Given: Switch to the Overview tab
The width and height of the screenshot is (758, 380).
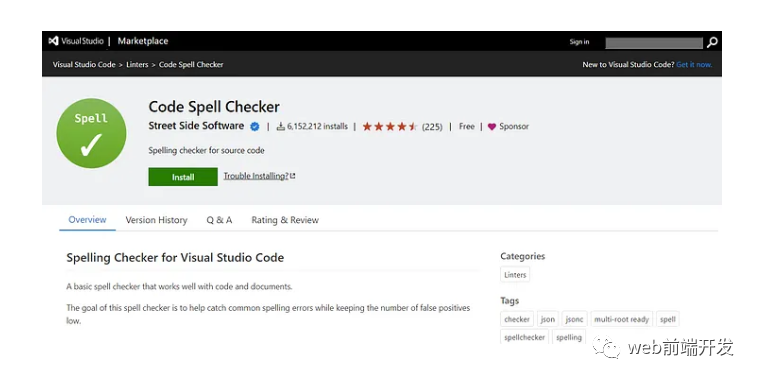Looking at the screenshot, I should click(87, 220).
